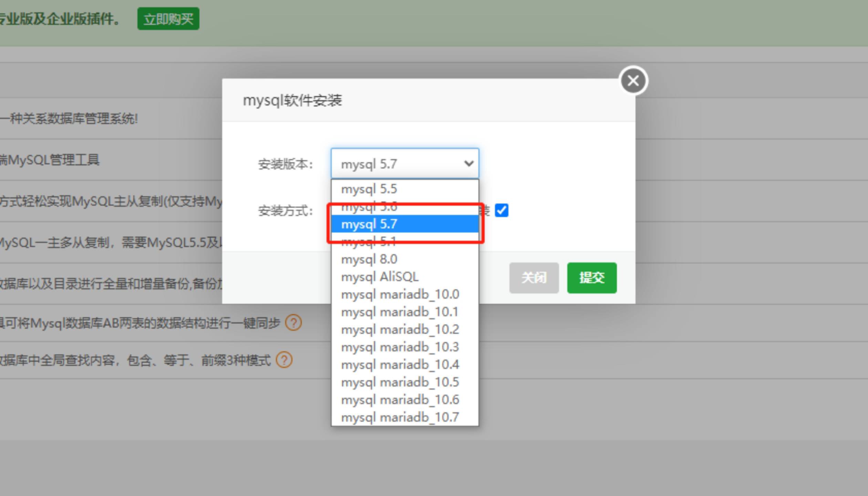Screen dimensions: 868x496
Task: Click the 关闭 close button
Action: coord(534,278)
